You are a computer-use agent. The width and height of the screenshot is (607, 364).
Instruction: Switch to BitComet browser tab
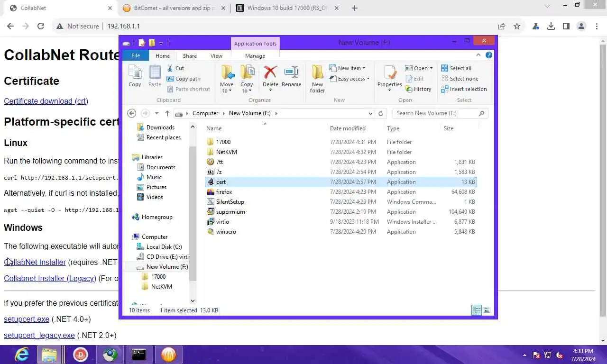coord(174,8)
